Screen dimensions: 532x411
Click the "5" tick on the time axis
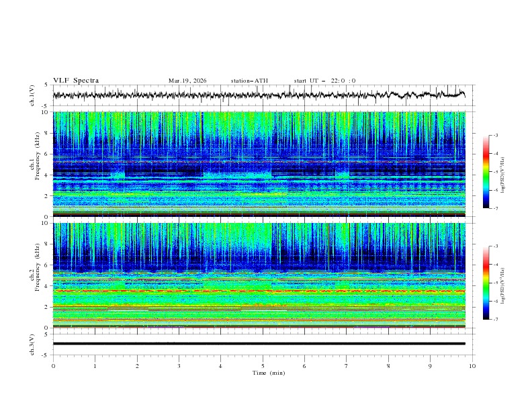pos(263,366)
